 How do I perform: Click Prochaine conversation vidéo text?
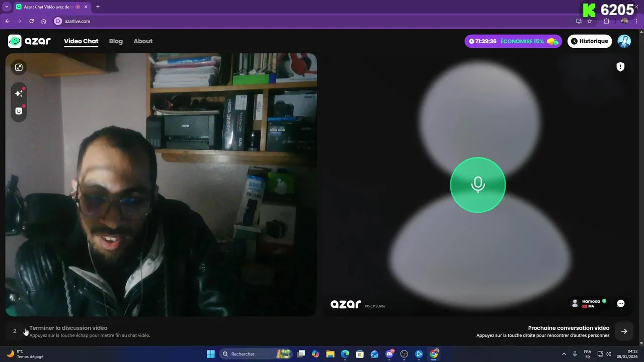(569, 328)
